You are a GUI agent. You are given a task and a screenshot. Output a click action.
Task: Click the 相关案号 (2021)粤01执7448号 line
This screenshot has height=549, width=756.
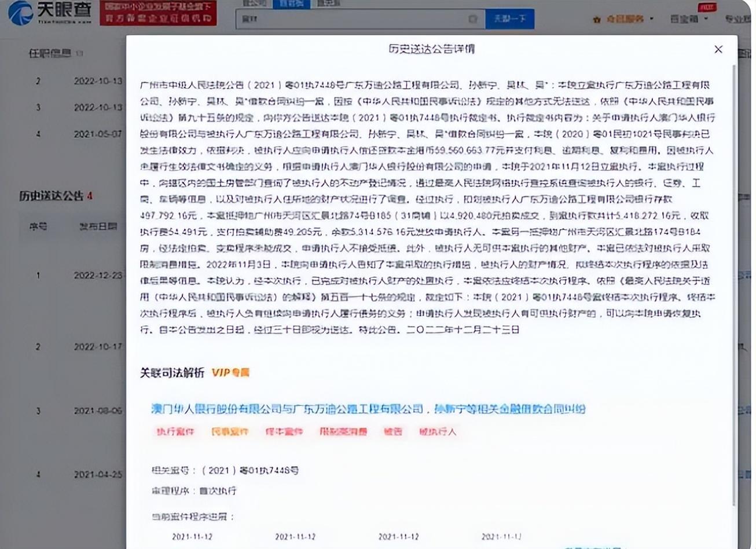225,470
